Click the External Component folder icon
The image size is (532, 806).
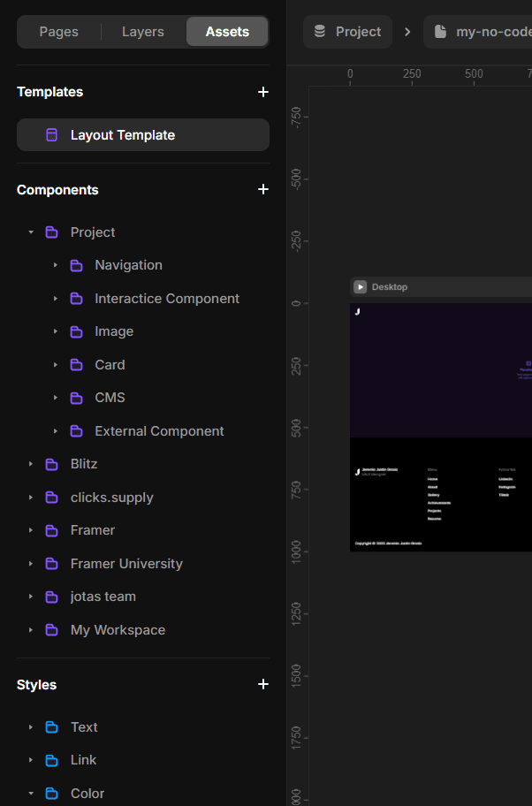click(x=77, y=431)
